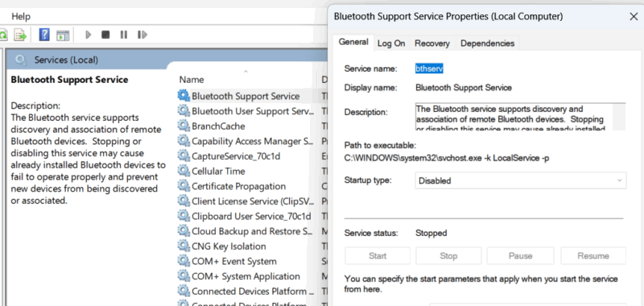Screen dimensions: 644x306
Task: Click the Restart Service toolbar icon
Action: pos(142,35)
